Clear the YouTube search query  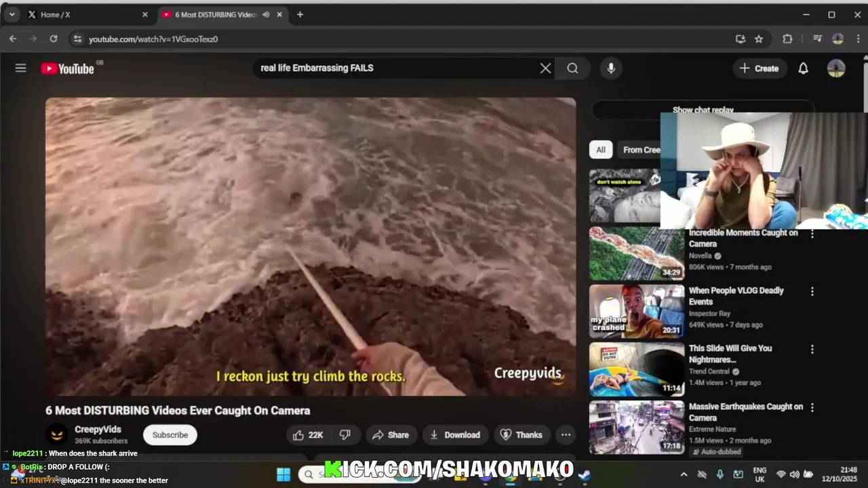tap(545, 68)
